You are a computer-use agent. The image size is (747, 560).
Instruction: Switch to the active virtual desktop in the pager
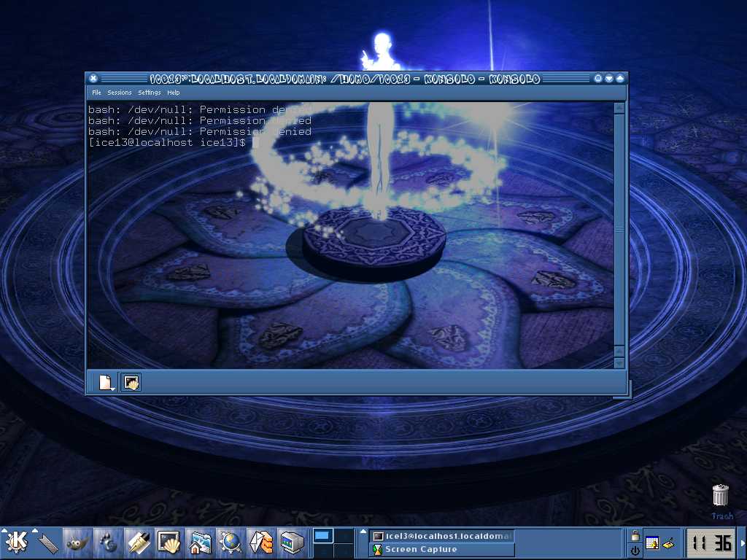322,535
